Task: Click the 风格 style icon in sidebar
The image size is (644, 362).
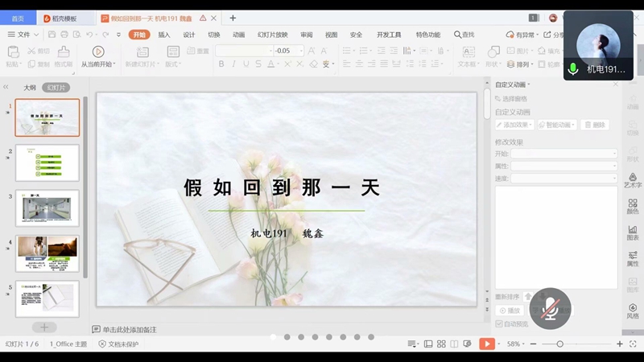Action: (633, 310)
